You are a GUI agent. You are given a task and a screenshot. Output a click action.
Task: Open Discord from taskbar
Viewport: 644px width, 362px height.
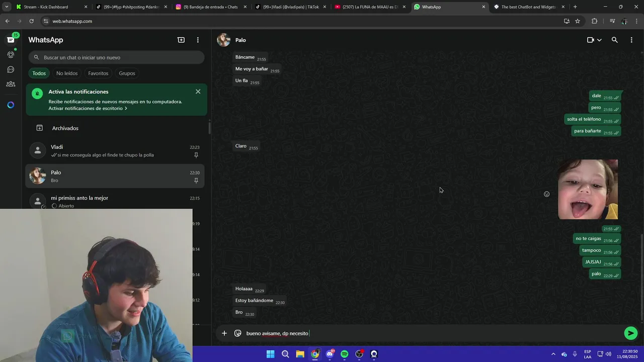[330, 354]
